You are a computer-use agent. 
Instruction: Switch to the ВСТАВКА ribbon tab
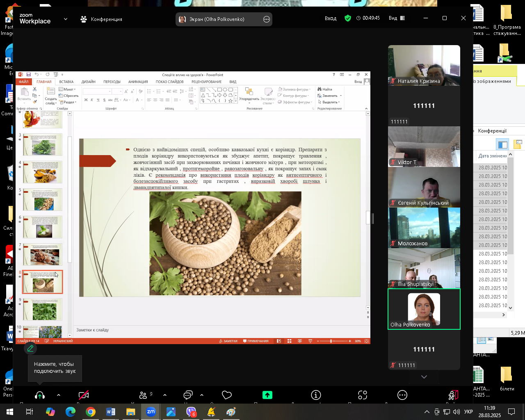66,82
